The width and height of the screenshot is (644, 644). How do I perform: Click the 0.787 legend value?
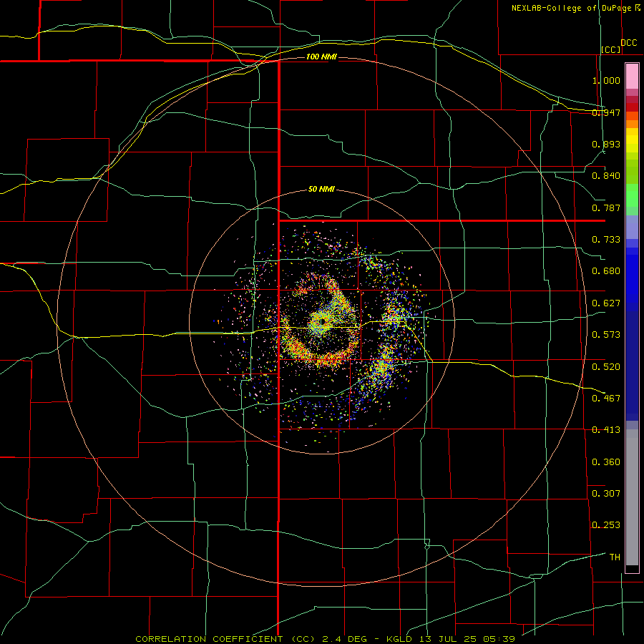click(606, 208)
